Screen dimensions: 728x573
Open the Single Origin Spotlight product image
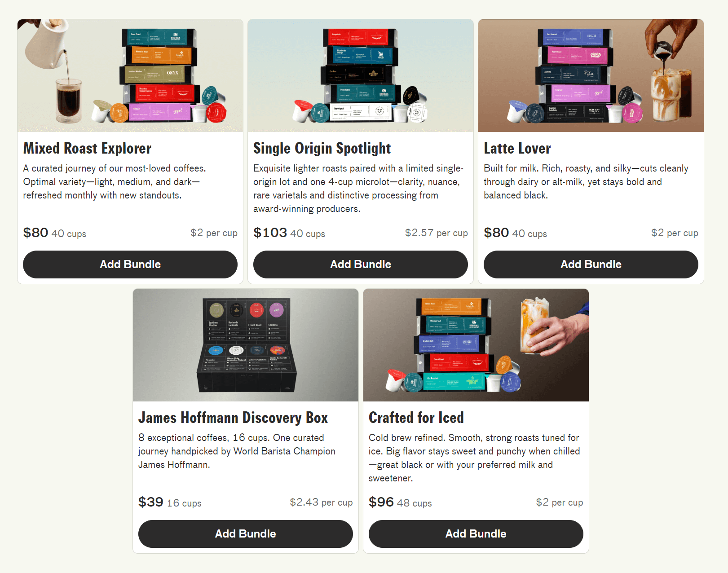pos(361,75)
